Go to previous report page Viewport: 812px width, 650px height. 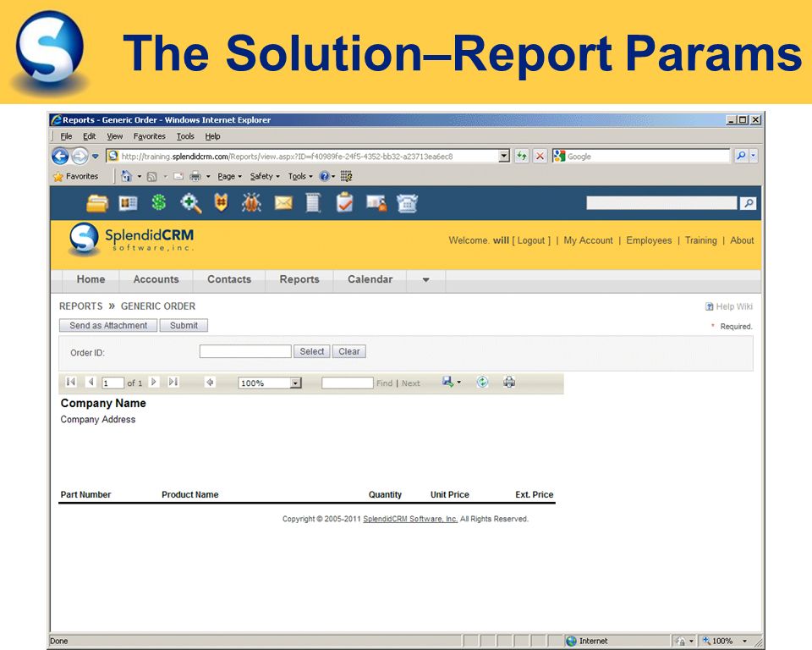[91, 382]
